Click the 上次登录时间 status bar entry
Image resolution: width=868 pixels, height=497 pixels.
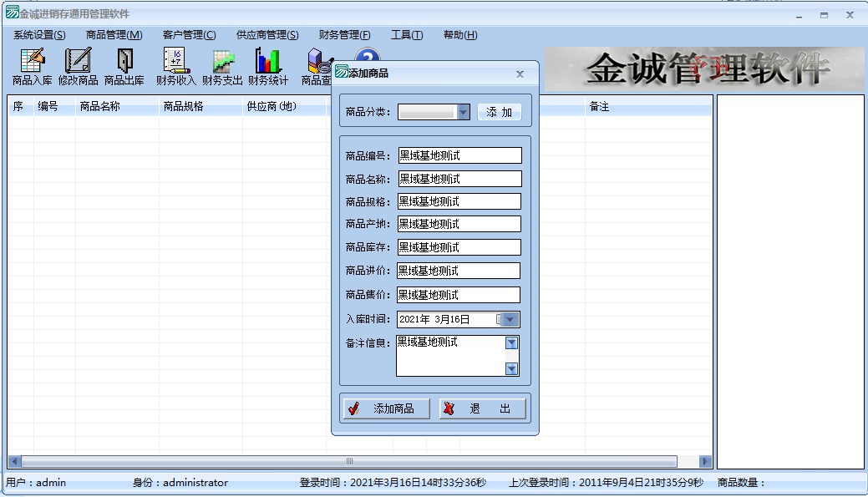coord(607,483)
